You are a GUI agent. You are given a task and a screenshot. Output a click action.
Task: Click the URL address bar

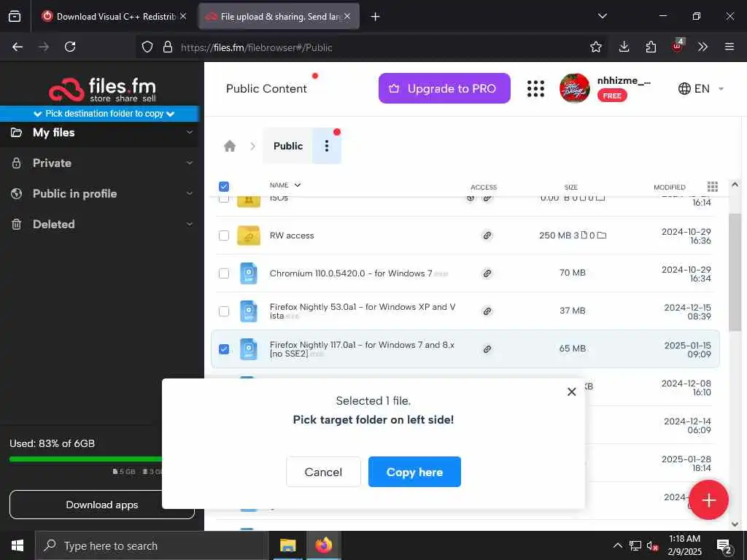371,47
